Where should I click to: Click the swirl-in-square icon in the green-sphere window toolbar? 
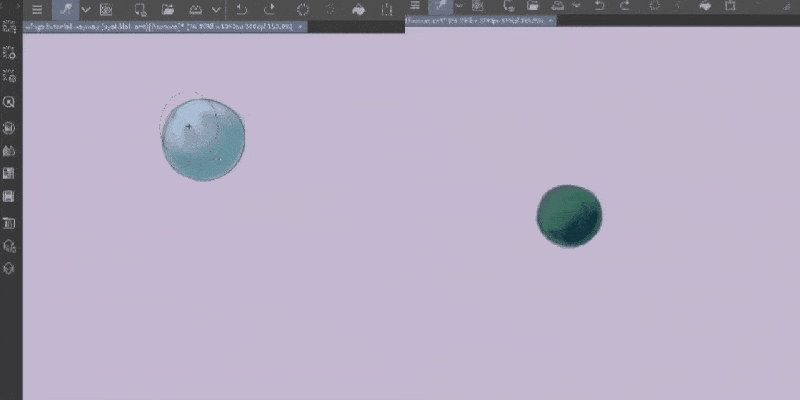[x=478, y=6]
